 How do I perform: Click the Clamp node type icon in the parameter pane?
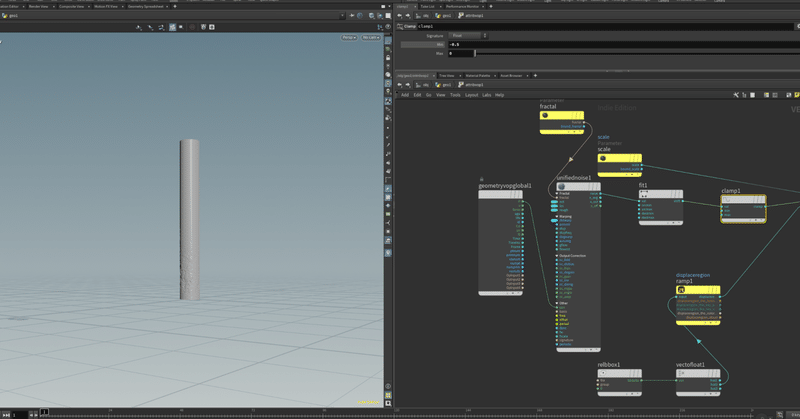(x=400, y=26)
